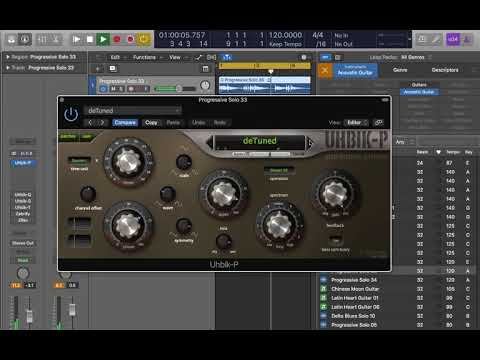The width and height of the screenshot is (480, 360).
Task: Toggle the blue snap icon in tracks toolbar
Action: point(227,57)
